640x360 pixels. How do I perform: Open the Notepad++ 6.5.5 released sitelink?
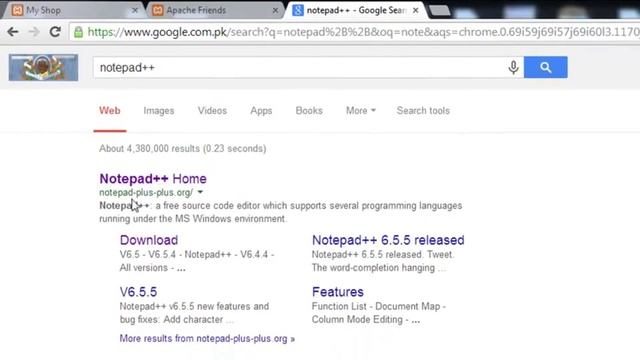pos(388,240)
